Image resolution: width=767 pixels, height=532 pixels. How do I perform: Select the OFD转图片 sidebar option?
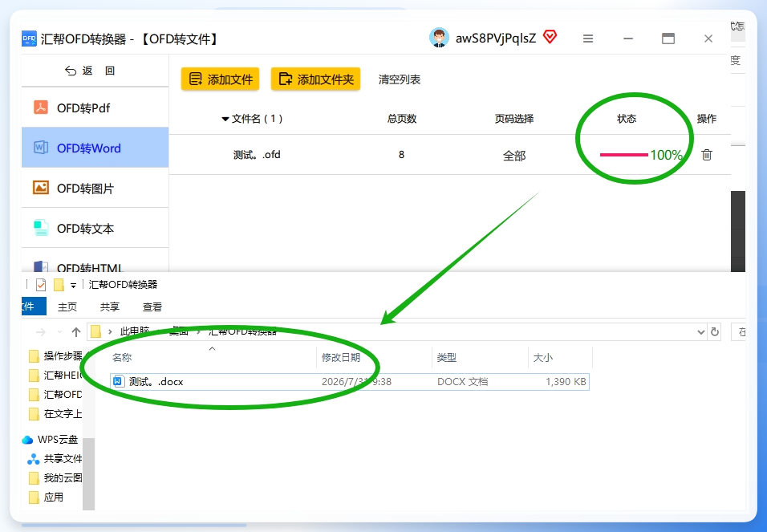(95, 188)
